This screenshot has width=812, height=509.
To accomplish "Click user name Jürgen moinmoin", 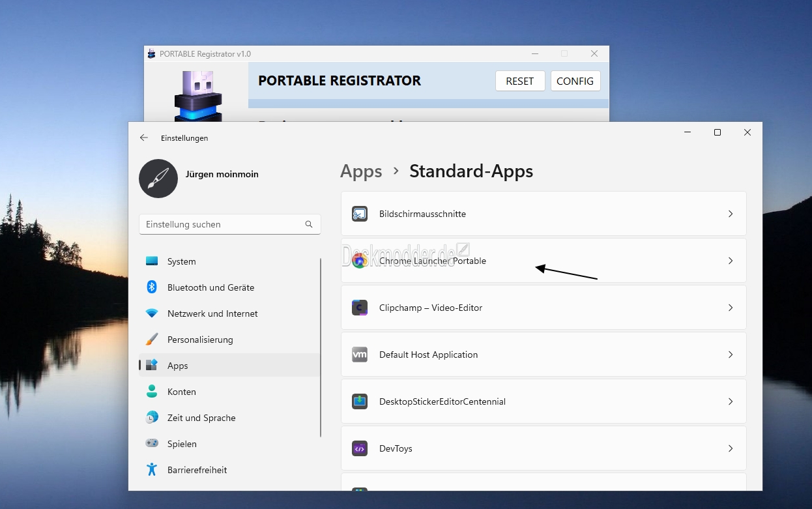I will point(222,174).
